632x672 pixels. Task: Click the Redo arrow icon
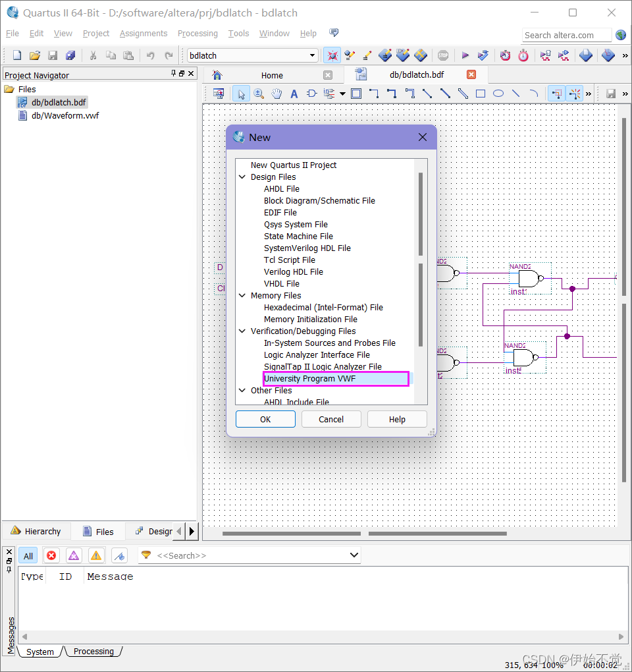169,55
